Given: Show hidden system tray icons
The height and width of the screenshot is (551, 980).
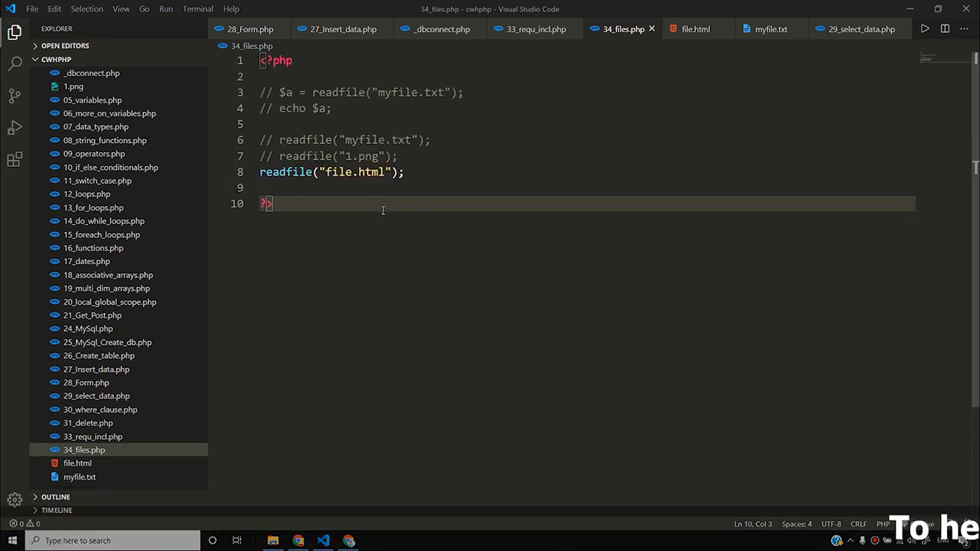Looking at the screenshot, I should coord(850,540).
